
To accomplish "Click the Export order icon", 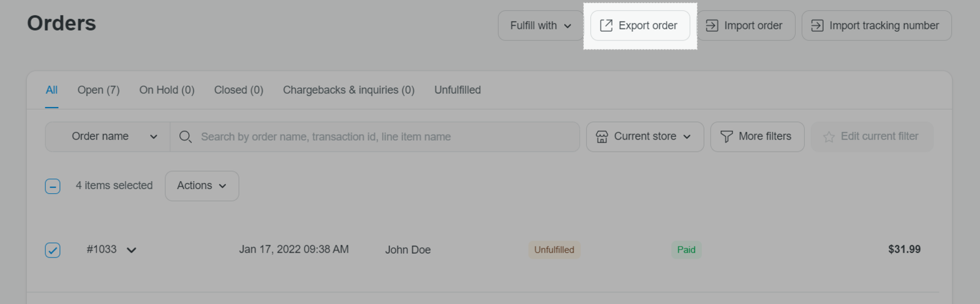I will [x=606, y=26].
